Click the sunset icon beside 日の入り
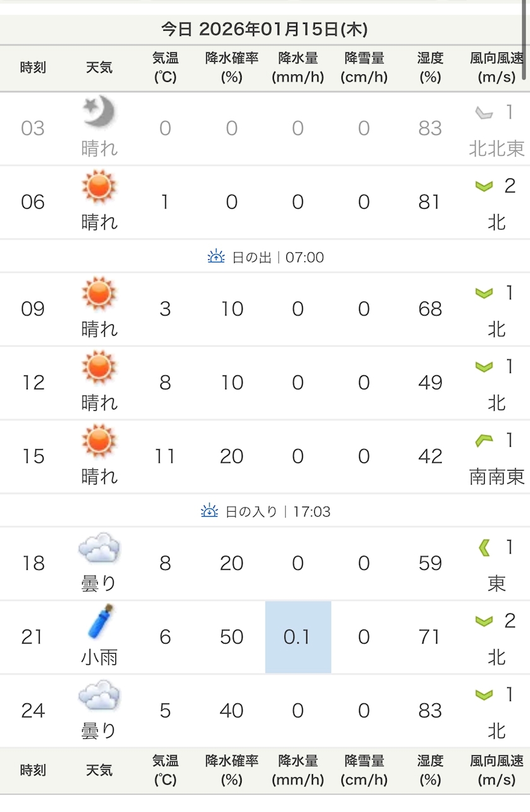The height and width of the screenshot is (812, 530). click(x=209, y=511)
